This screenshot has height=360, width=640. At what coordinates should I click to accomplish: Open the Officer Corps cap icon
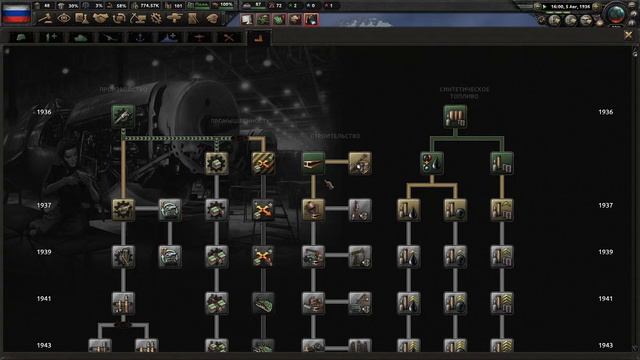tap(212, 19)
